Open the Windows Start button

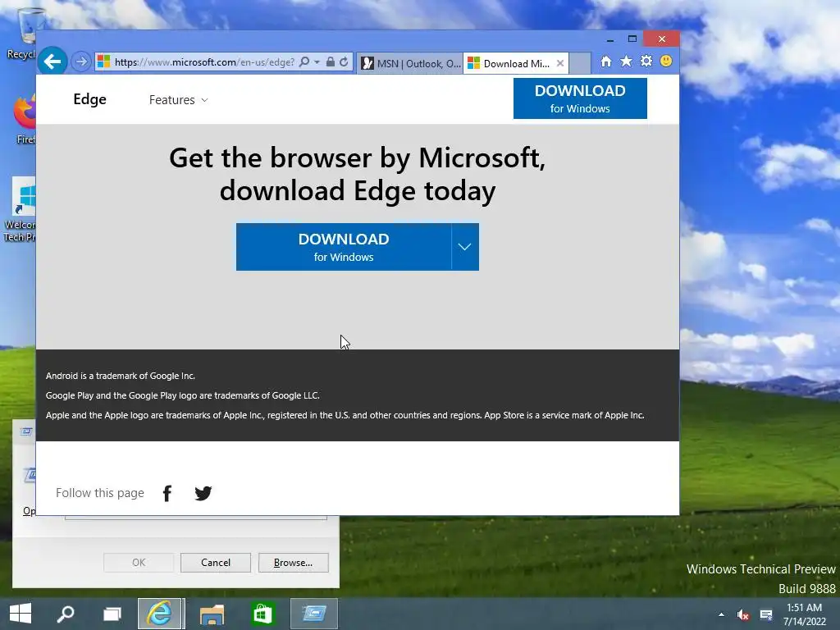pos(21,614)
